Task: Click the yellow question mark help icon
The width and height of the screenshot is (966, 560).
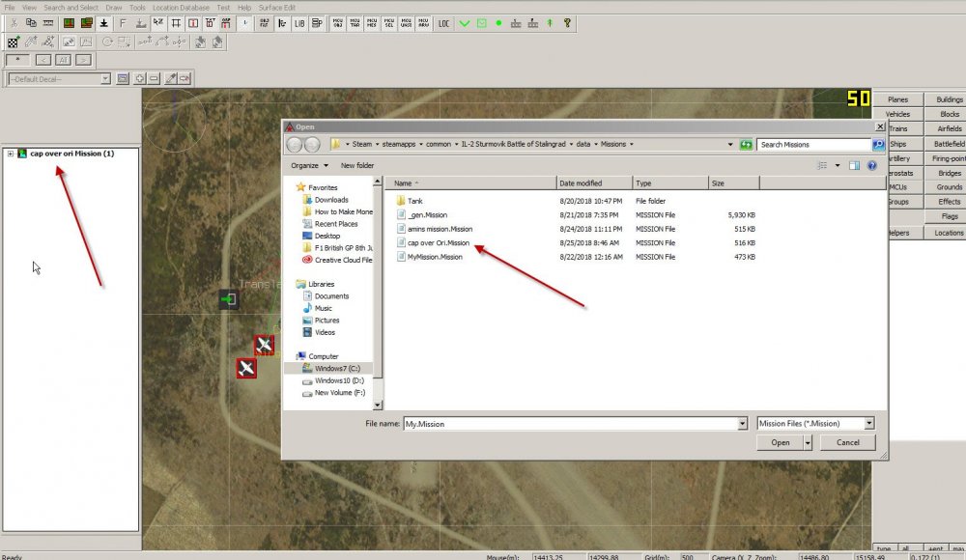Action: click(566, 22)
